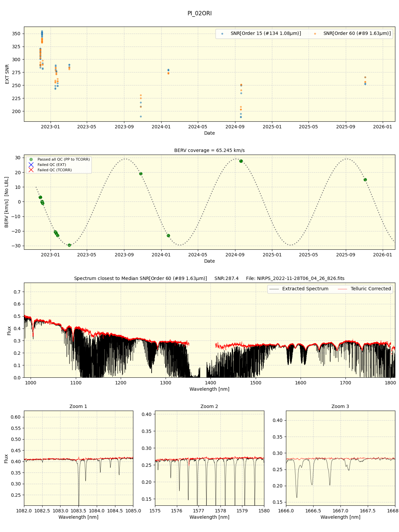Image resolution: width=399 pixels, height=532 pixels.
Task: Click the Wavelength [nm] label under main spectrum
Action: (209, 389)
